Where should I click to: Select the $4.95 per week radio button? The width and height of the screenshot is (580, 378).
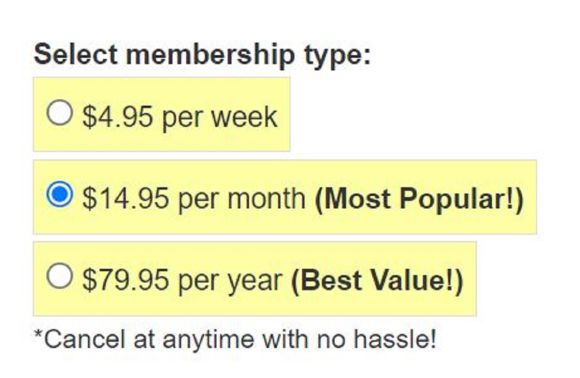click(x=59, y=112)
